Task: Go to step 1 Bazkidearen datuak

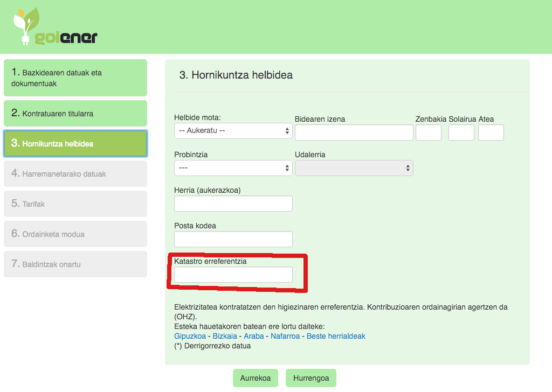Action: click(75, 78)
